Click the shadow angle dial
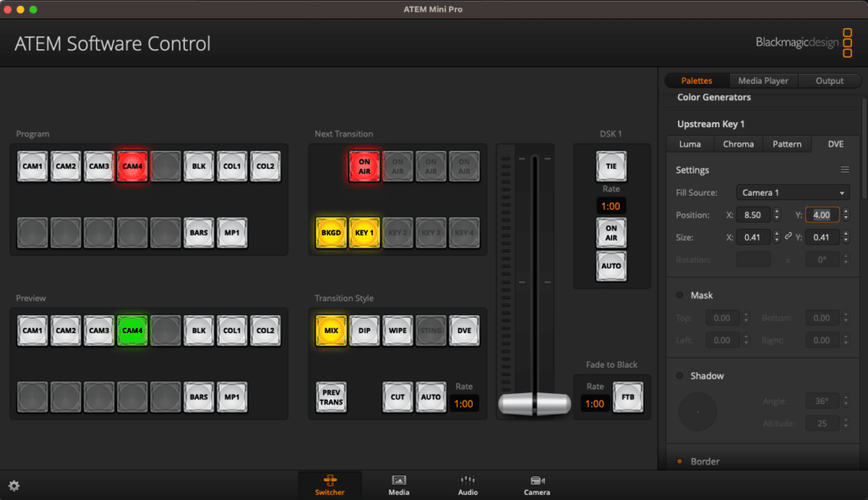 pyautogui.click(x=698, y=411)
